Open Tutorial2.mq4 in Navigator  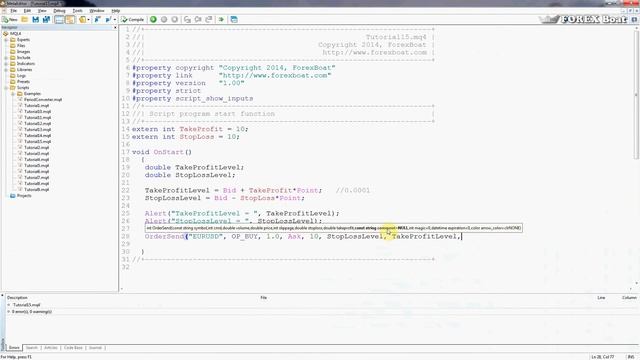[x=36, y=148]
